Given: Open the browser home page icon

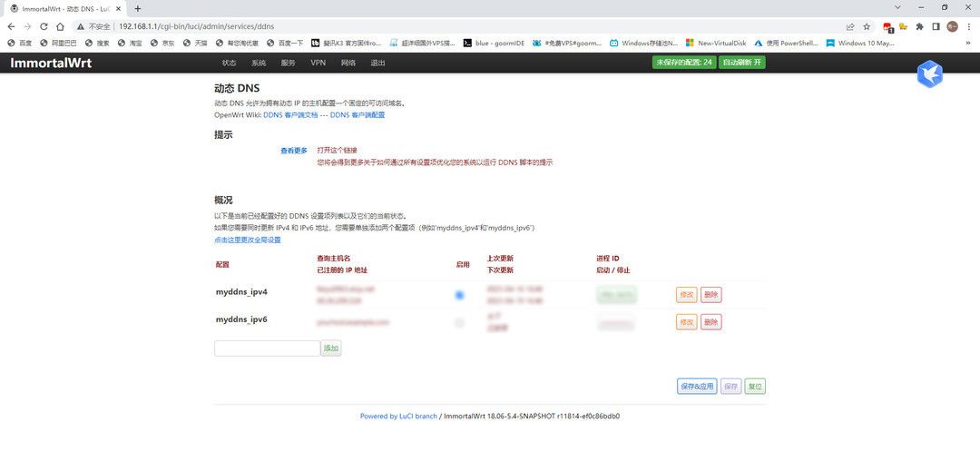Looking at the screenshot, I should (60, 27).
